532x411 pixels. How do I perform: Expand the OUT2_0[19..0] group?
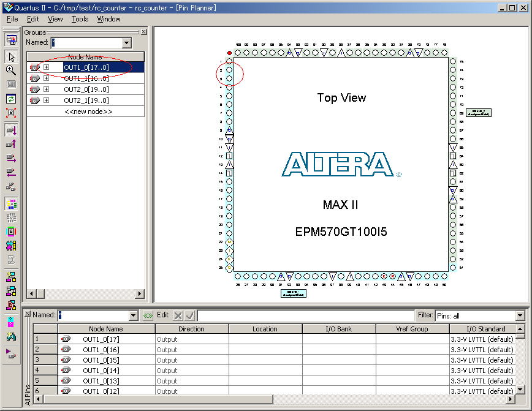click(46, 89)
